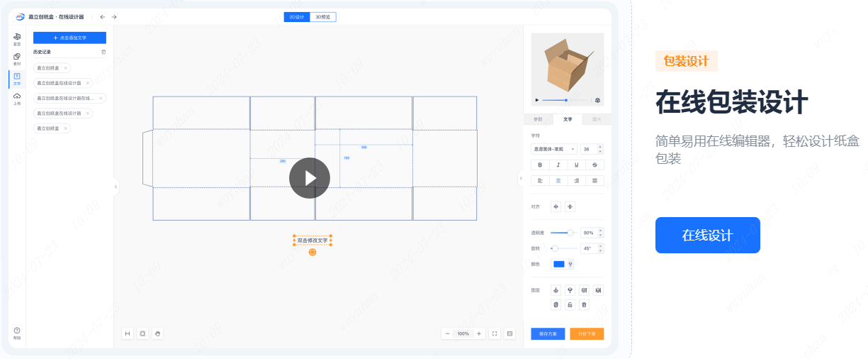Viewport: 868px width, 359px height.
Task: Pick color with the eyedropper icon
Action: pos(570,265)
